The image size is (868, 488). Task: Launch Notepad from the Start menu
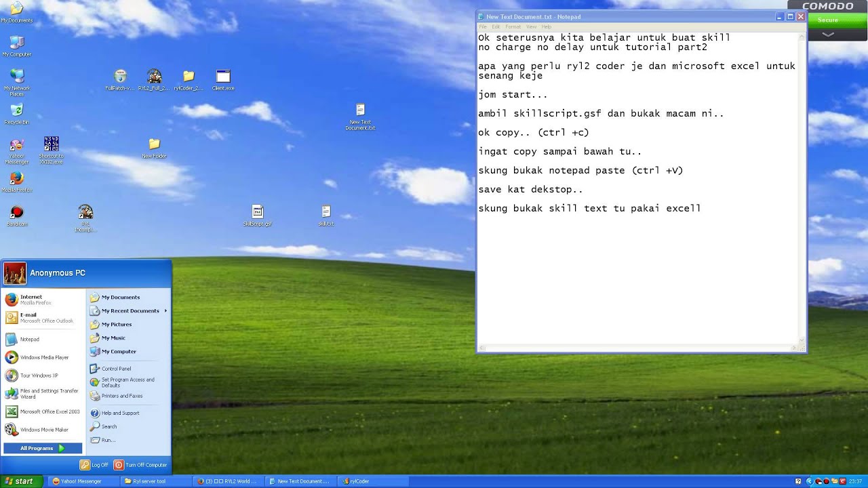pos(43,339)
